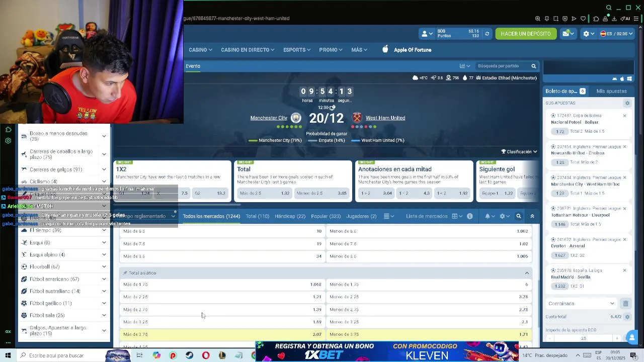Screen dimensions: 644x362
Task: Click the browser pin icon
Action: [x=547, y=19]
